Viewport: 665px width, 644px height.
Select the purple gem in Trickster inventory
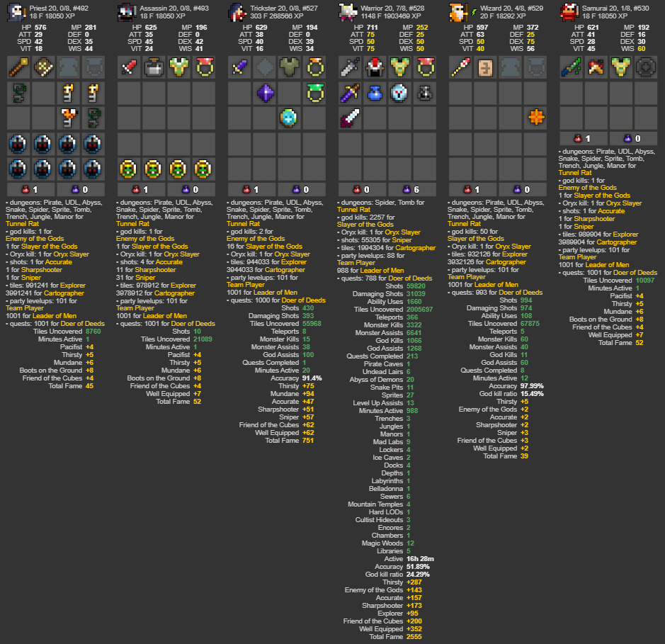tap(265, 93)
